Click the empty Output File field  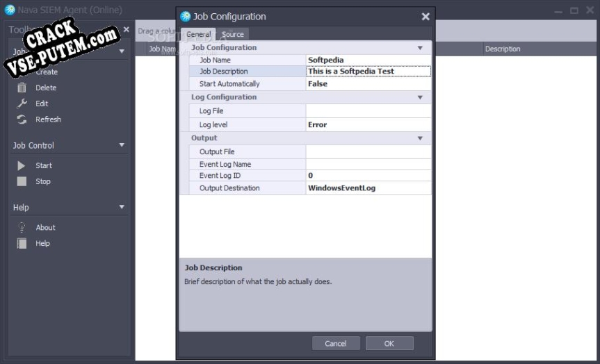coord(368,152)
